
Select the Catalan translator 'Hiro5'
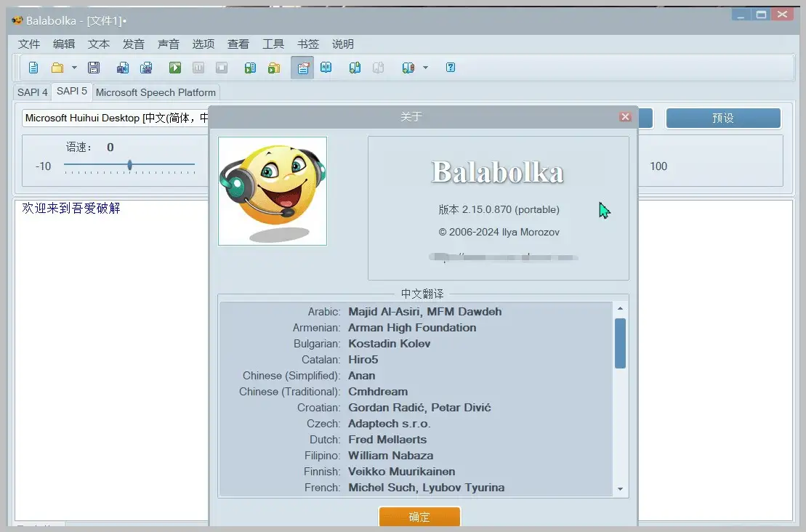click(363, 359)
